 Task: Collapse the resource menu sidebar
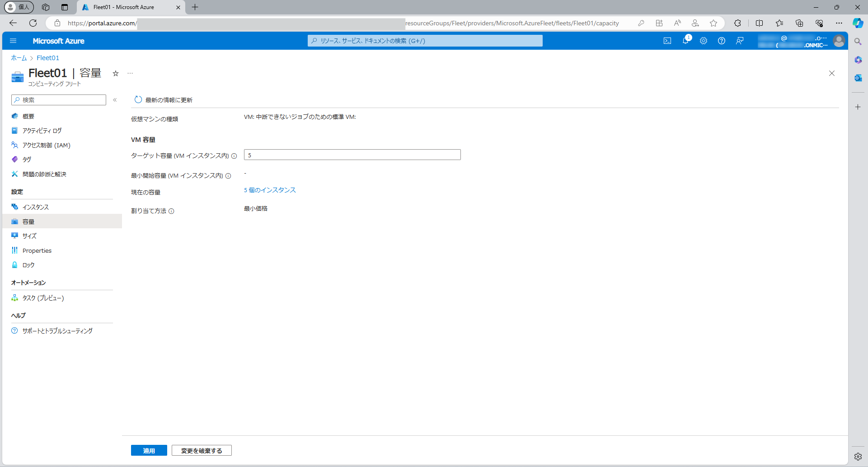coord(115,100)
